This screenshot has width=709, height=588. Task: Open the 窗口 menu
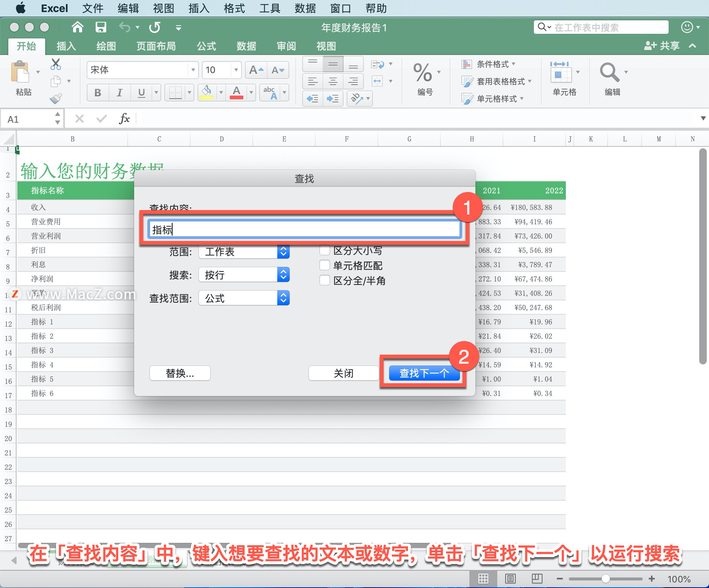pos(341,8)
